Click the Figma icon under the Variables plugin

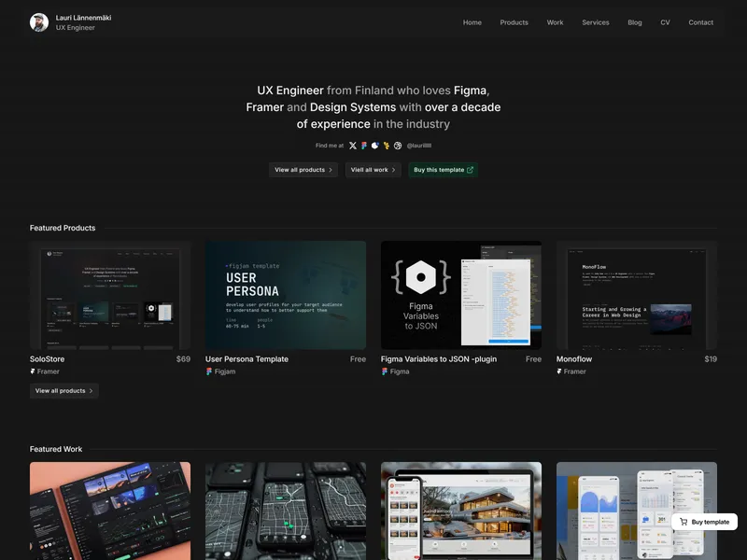[384, 371]
